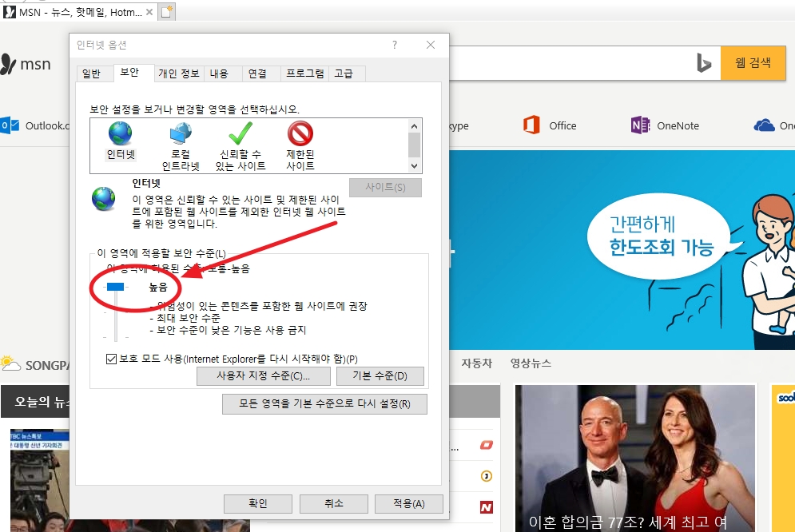Click the Bing logo in search bar
This screenshot has width=795, height=532.
tap(703, 63)
